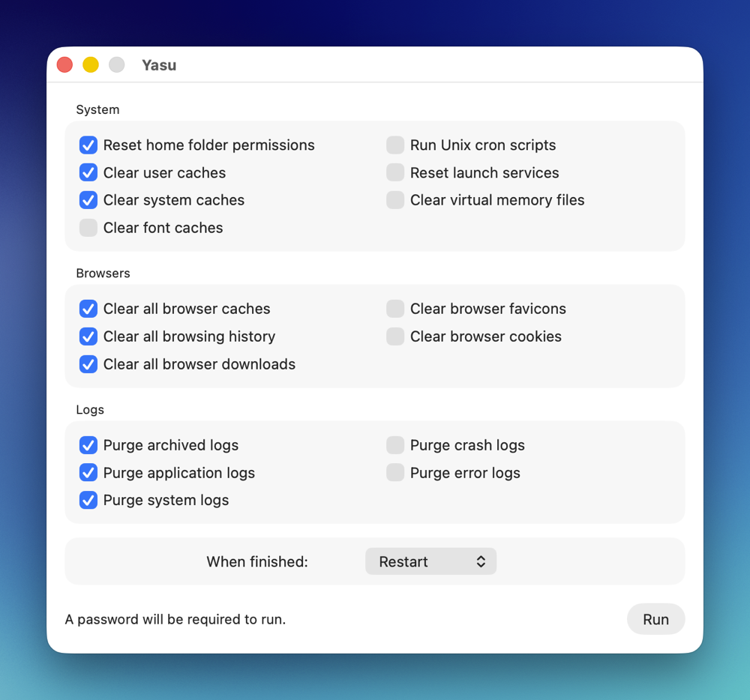The height and width of the screenshot is (700, 750).
Task: Enable "Reset launch services"
Action: [x=394, y=172]
